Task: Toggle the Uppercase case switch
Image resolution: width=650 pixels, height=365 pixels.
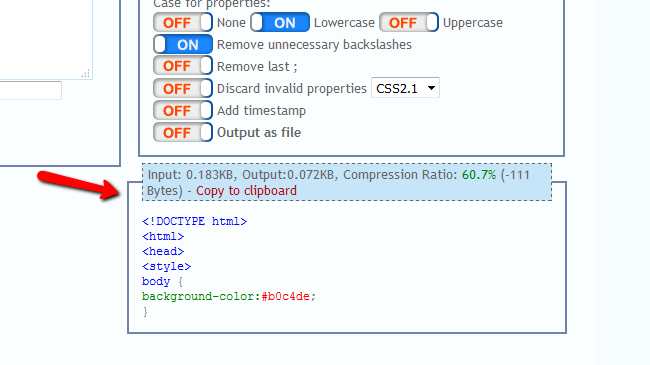Action: click(x=409, y=22)
